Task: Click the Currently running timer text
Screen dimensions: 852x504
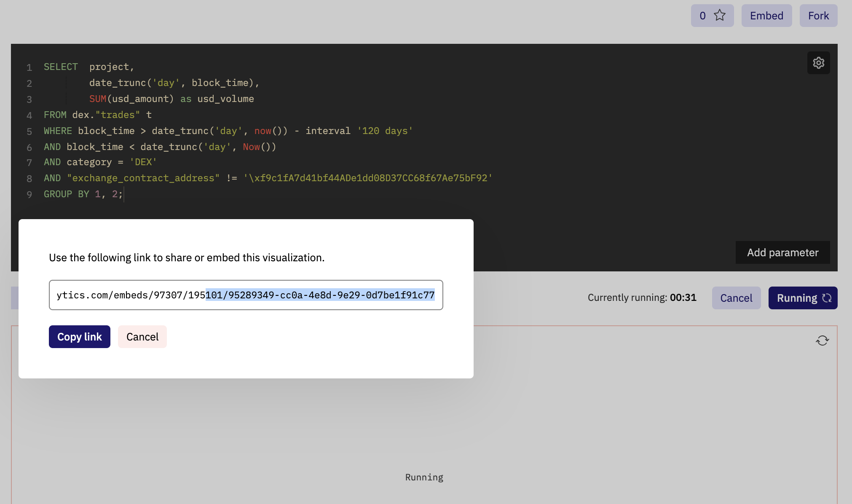Action: click(642, 298)
